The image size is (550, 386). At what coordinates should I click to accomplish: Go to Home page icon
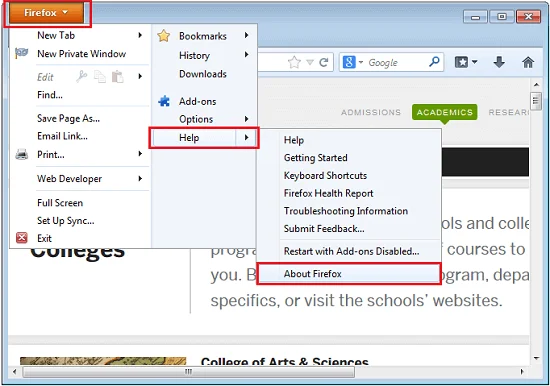point(528,62)
